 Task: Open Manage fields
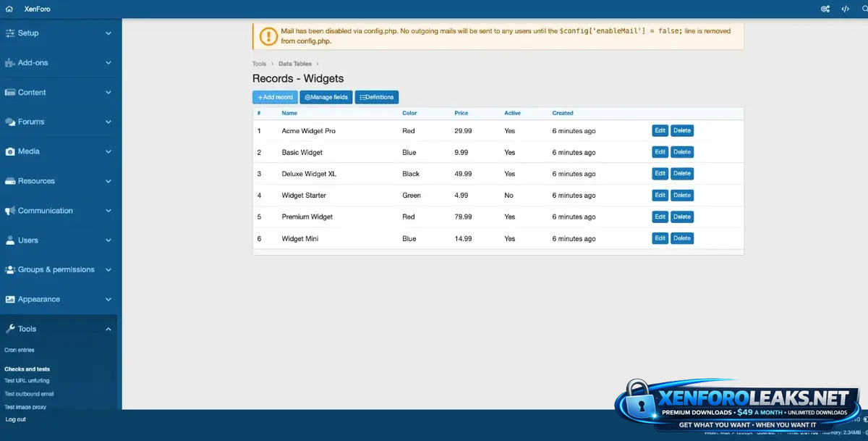click(326, 97)
